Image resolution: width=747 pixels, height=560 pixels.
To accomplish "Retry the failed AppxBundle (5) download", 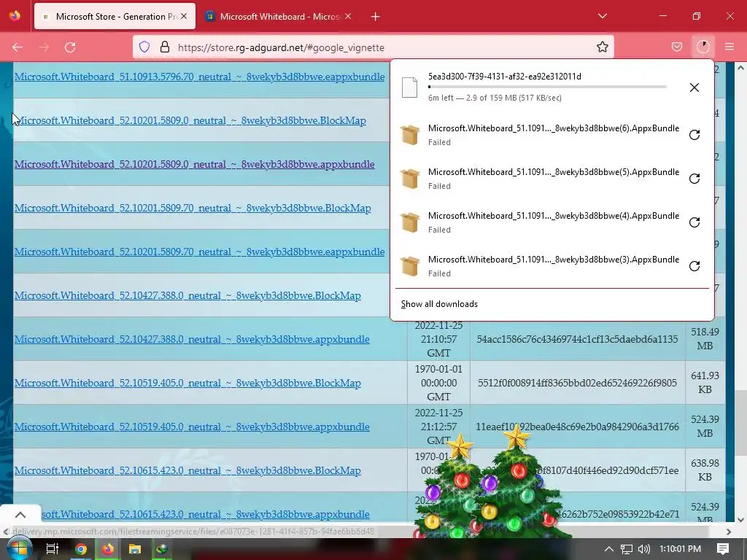I will [x=694, y=179].
